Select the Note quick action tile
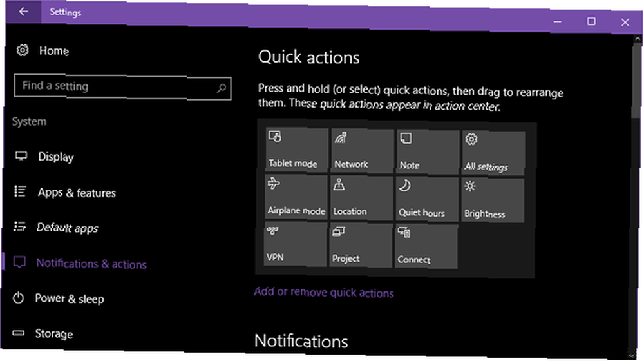The image size is (644, 361). [427, 151]
